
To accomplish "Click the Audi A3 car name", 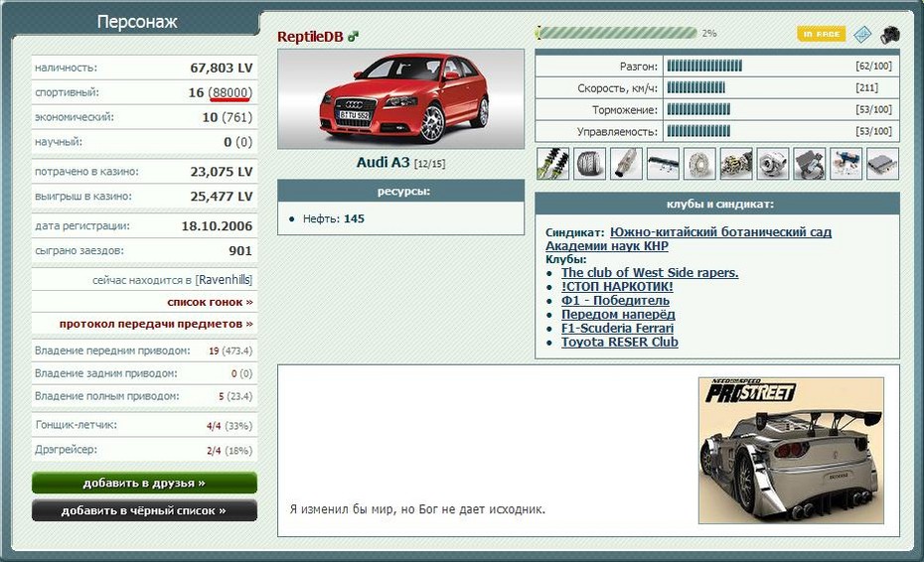I will [384, 162].
